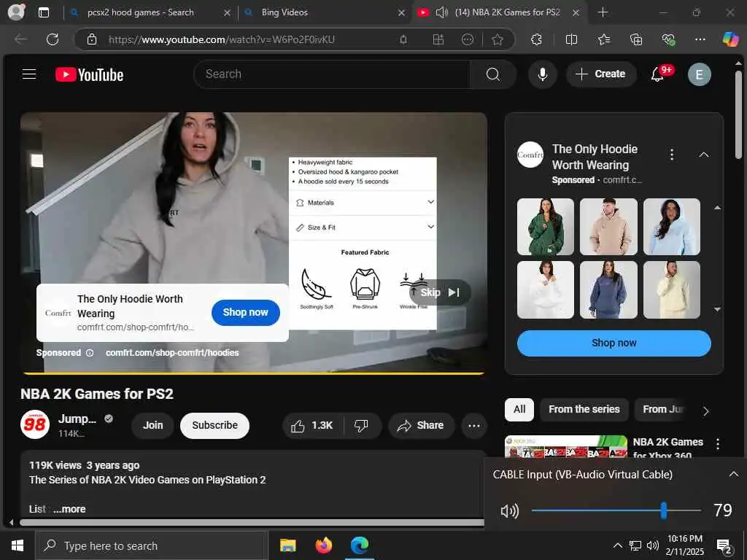
Task: Open the ad panel three-dot menu
Action: (x=672, y=155)
